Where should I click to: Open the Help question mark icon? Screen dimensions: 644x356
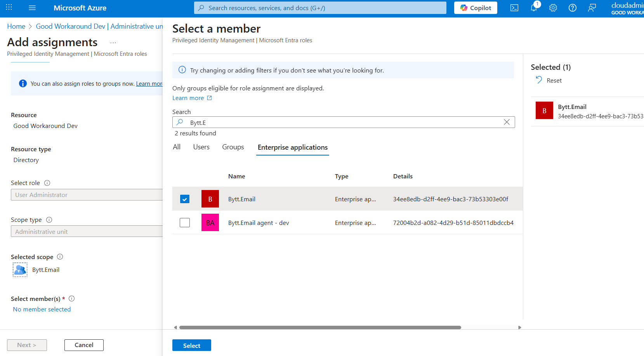point(573,8)
